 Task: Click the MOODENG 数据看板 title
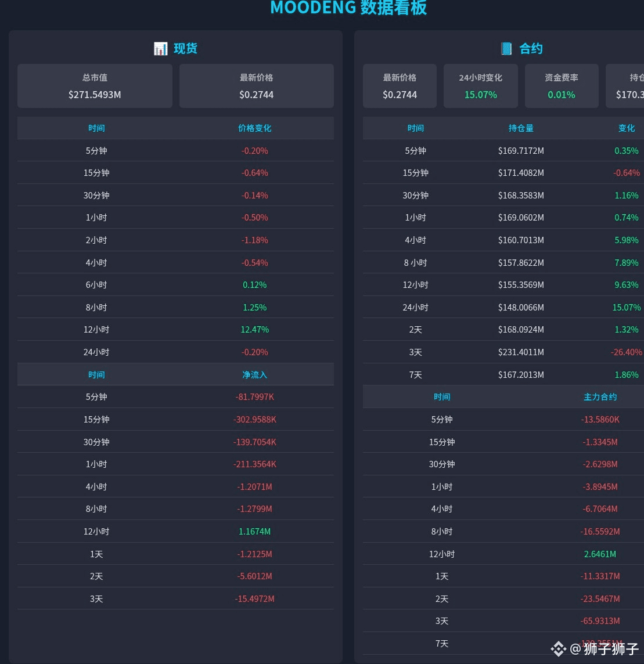point(348,8)
